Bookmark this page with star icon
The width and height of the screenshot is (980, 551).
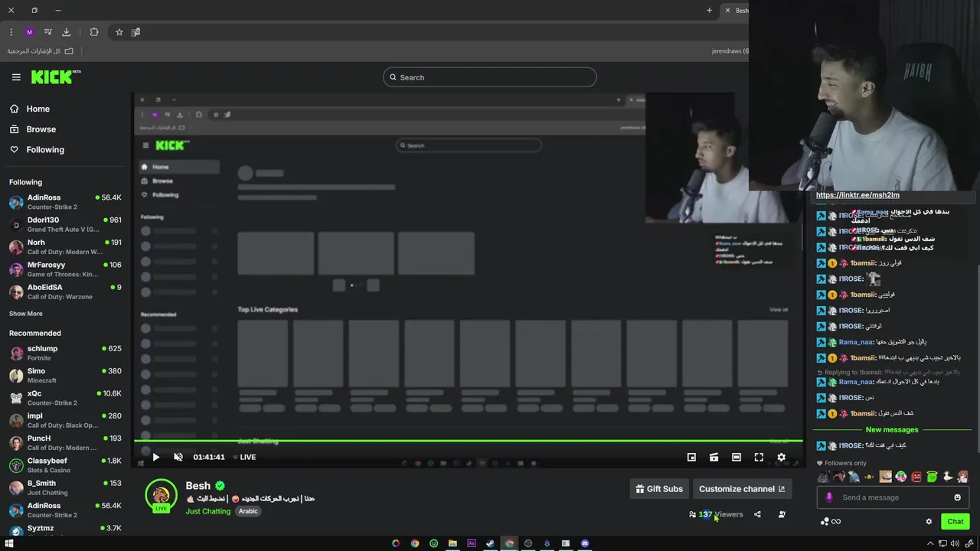119,32
